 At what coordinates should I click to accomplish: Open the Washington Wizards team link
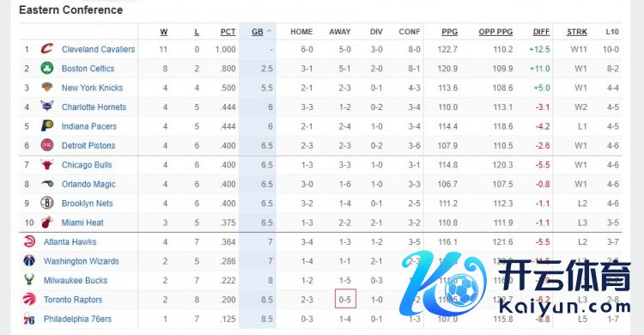pyautogui.click(x=81, y=260)
